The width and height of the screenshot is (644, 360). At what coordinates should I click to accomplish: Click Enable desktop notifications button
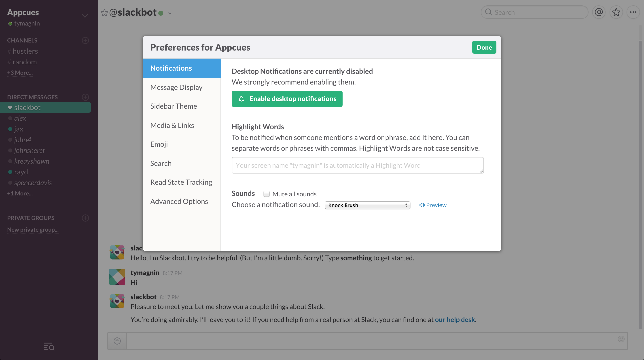pyautogui.click(x=287, y=99)
